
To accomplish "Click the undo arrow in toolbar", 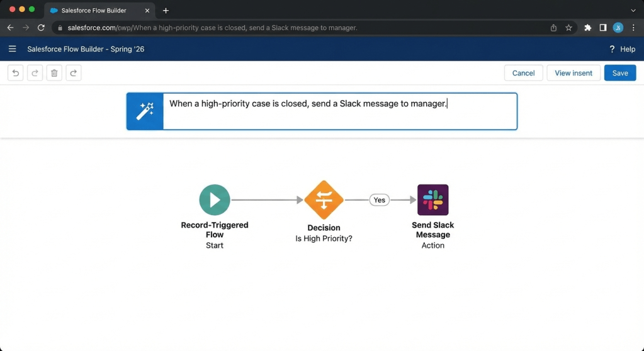I will point(16,73).
